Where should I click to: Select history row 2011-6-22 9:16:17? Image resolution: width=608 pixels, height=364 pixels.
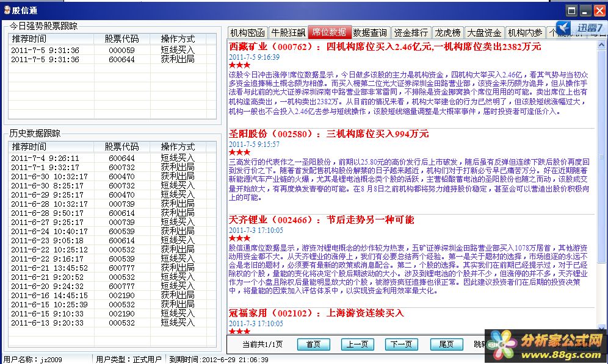[112, 259]
